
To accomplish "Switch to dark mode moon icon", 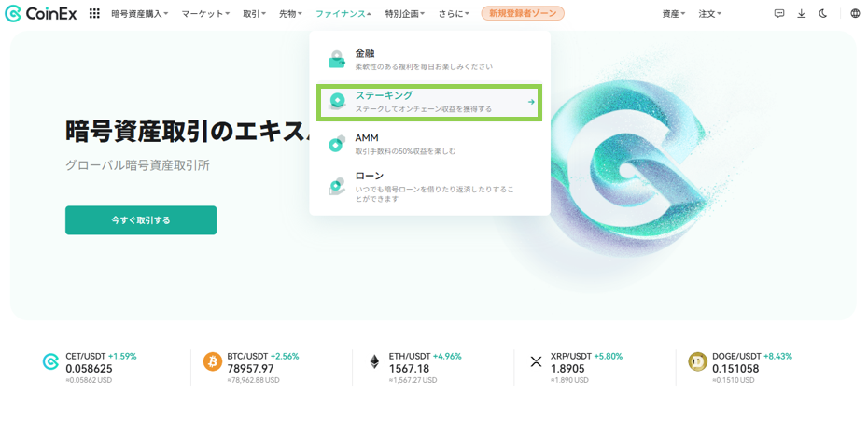I will pyautogui.click(x=823, y=14).
